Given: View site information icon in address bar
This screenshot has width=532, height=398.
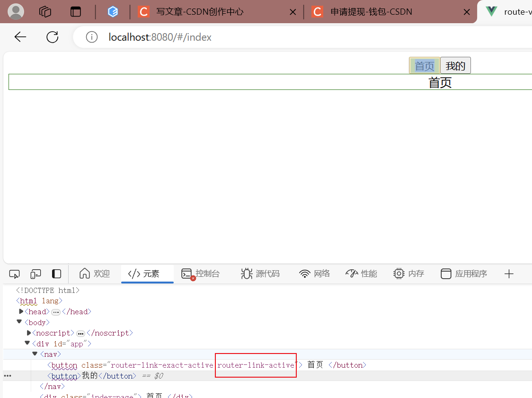Looking at the screenshot, I should 92,37.
